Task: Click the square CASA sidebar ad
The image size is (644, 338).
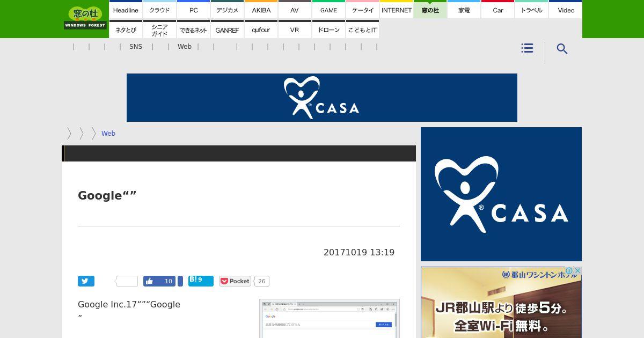Action: 501,194
